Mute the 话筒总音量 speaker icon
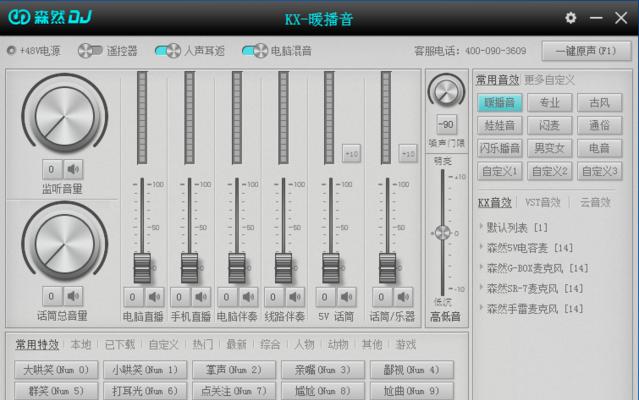 [73, 296]
